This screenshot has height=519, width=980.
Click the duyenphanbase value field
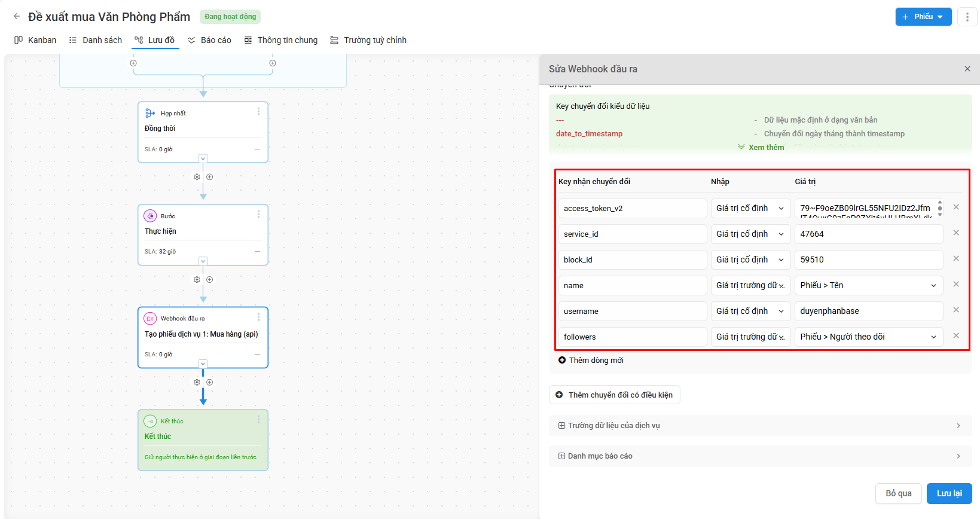[869, 311]
